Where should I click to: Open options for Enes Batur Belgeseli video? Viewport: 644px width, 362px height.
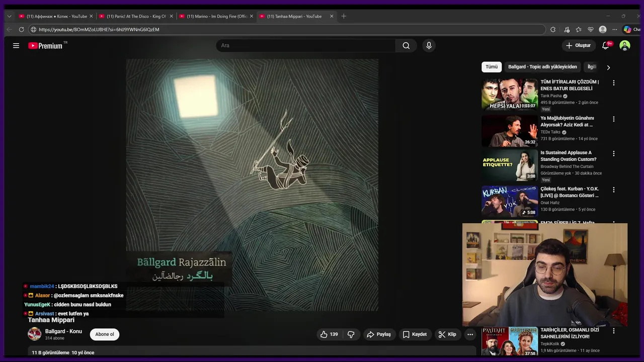[x=613, y=82]
